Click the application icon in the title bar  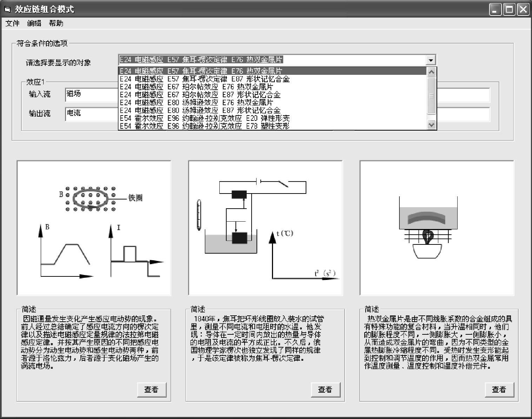[7, 9]
